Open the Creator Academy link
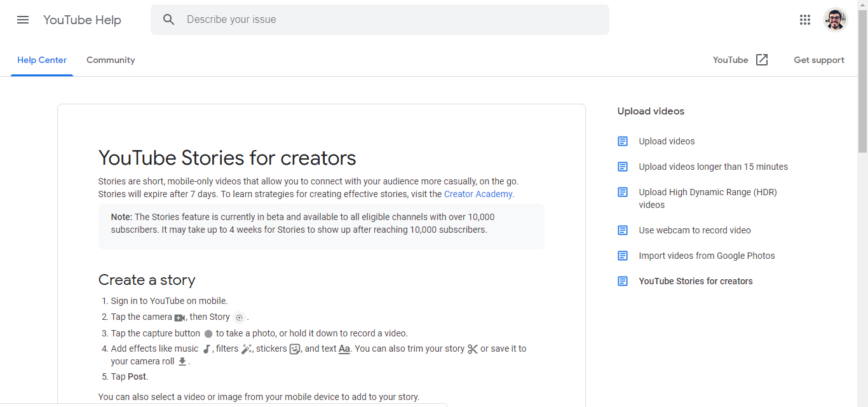The width and height of the screenshot is (868, 407). tap(478, 194)
